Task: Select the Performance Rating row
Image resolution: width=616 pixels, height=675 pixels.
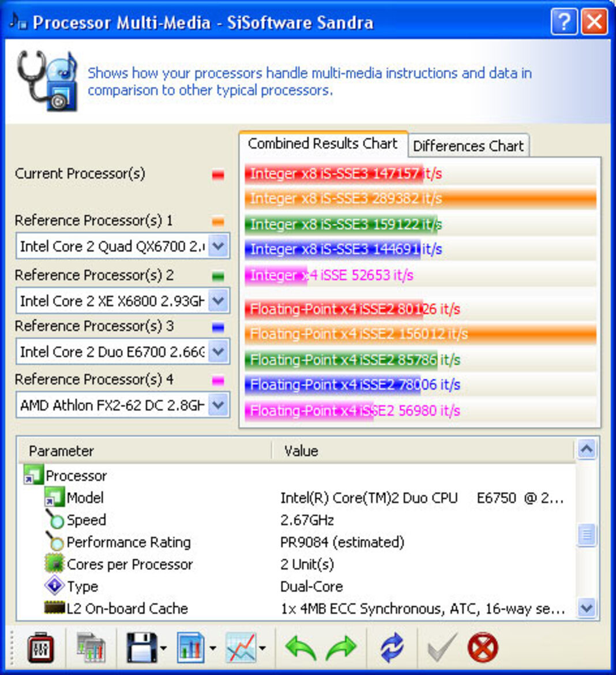Action: coord(296,542)
